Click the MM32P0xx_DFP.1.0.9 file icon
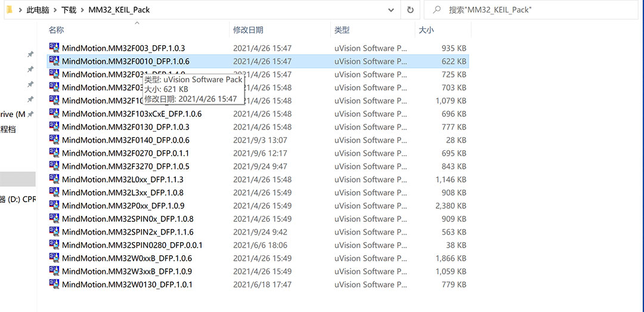This screenshot has width=644, height=312. [54, 205]
